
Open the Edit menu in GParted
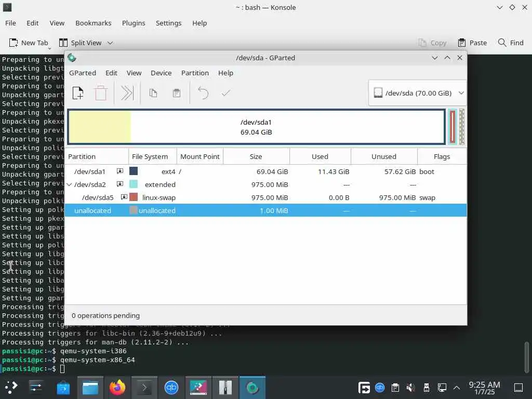pyautogui.click(x=111, y=73)
